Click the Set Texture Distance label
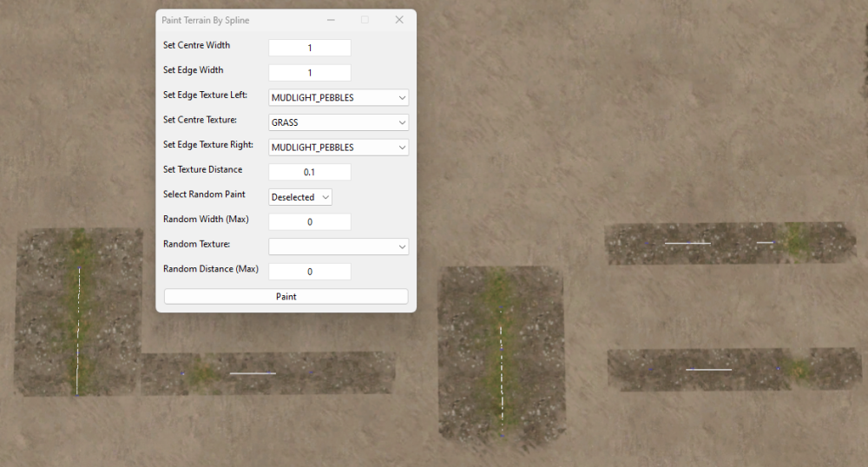The image size is (868, 467). click(202, 169)
